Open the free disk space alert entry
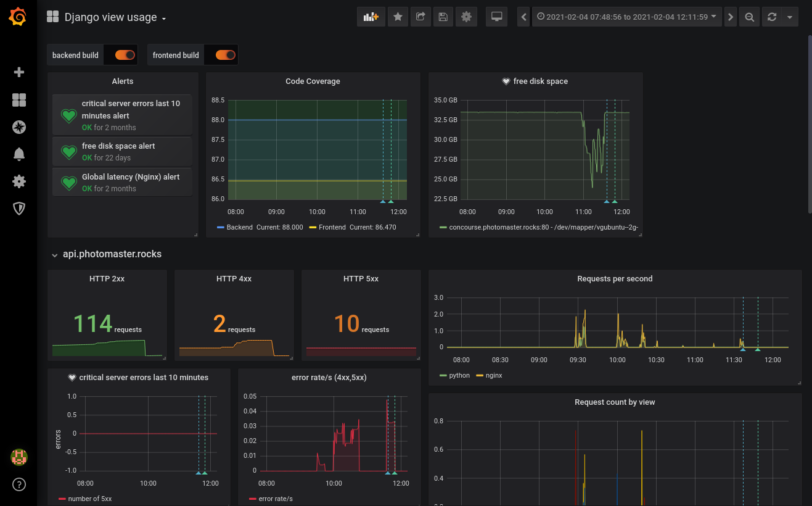 point(122,151)
